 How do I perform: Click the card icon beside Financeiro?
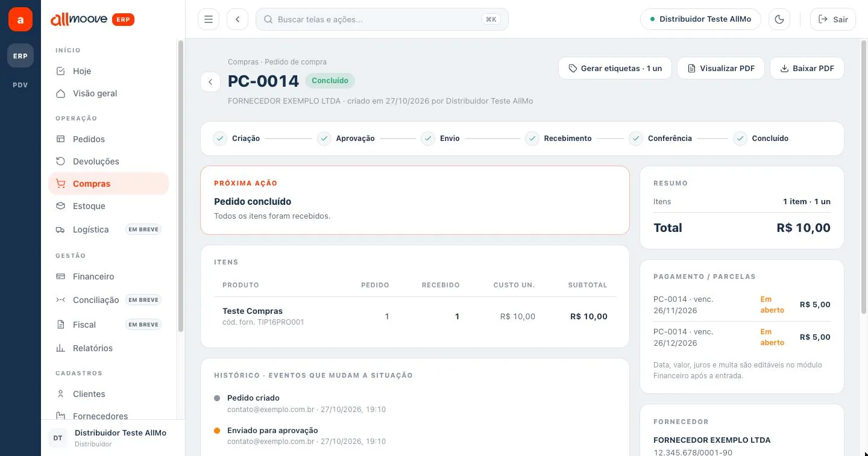point(60,276)
